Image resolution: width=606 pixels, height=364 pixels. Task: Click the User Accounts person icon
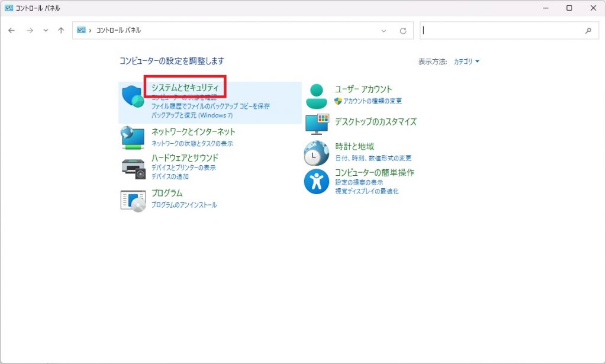317,96
